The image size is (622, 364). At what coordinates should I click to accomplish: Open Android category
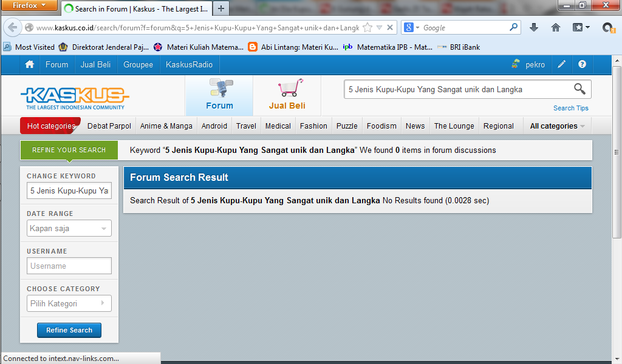[214, 126]
